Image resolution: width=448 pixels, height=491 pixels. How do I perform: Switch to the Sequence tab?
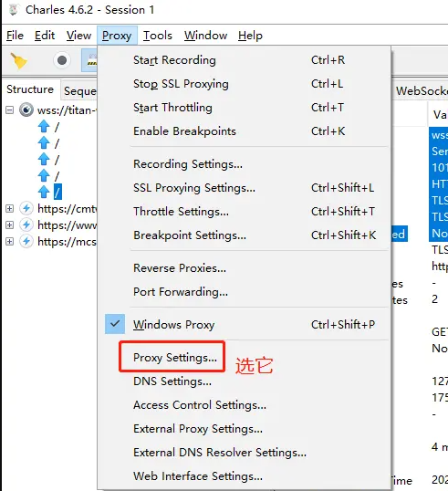tap(79, 91)
